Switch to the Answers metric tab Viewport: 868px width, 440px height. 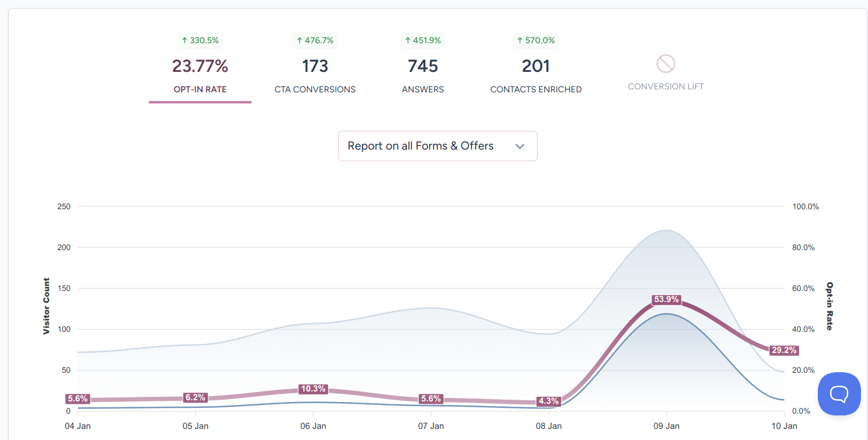[x=423, y=89]
